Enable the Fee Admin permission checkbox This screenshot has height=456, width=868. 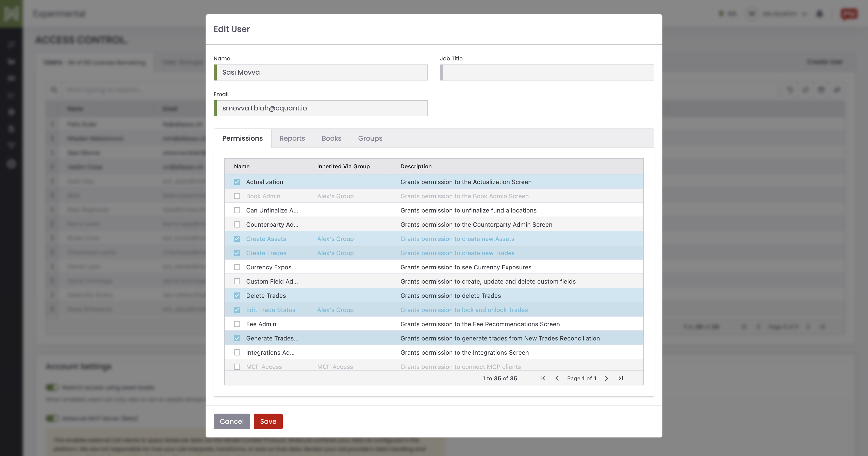click(x=237, y=324)
